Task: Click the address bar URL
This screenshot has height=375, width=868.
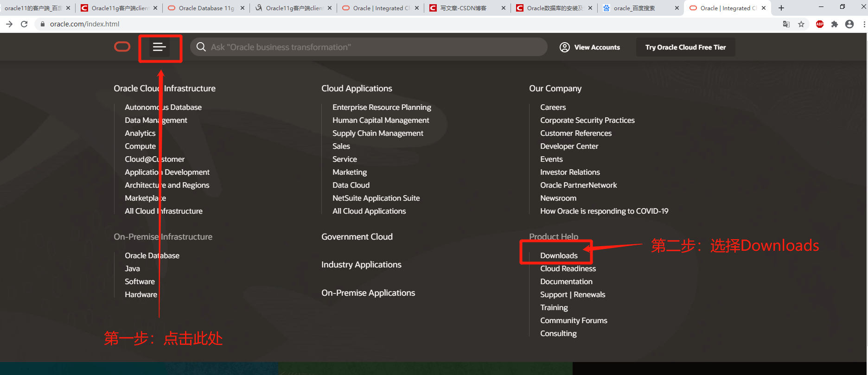Action: [x=84, y=24]
